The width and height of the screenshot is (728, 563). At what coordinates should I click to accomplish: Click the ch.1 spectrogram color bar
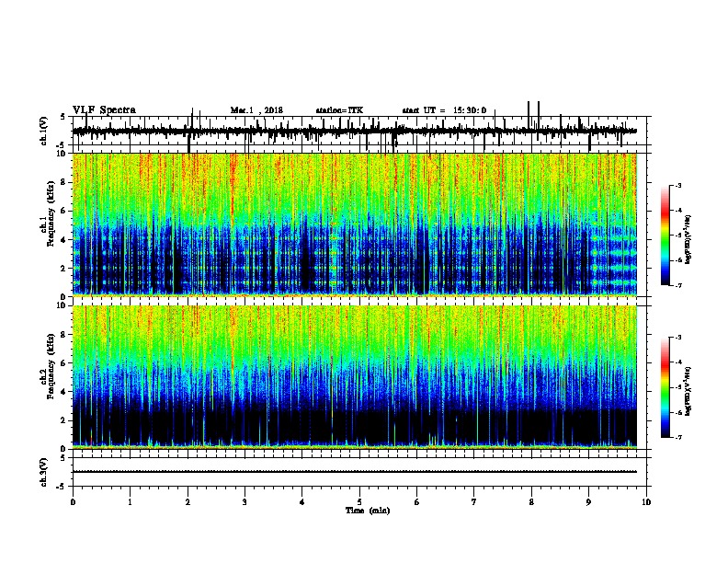[x=665, y=236]
